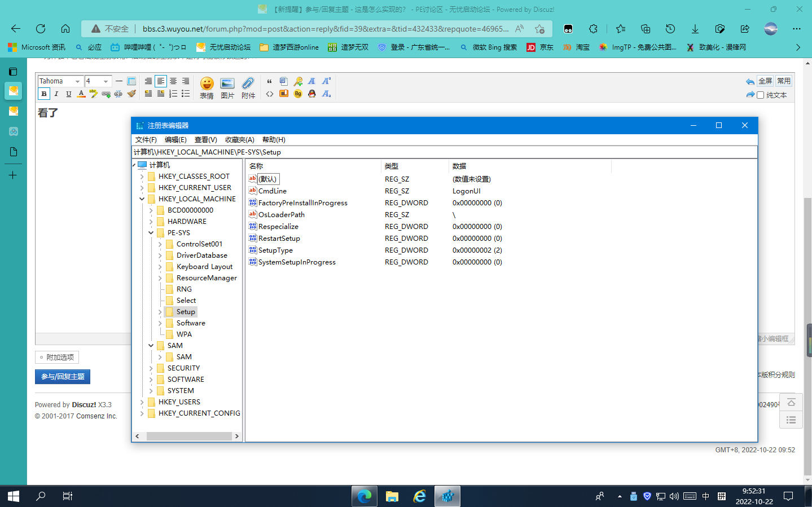Open File Explorer from the taskbar
This screenshot has width=812, height=507.
click(x=392, y=496)
